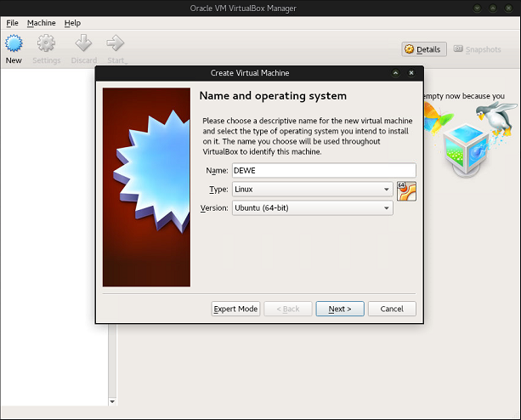Switch to the Snapshots view button
The width and height of the screenshot is (521, 420).
[478, 49]
